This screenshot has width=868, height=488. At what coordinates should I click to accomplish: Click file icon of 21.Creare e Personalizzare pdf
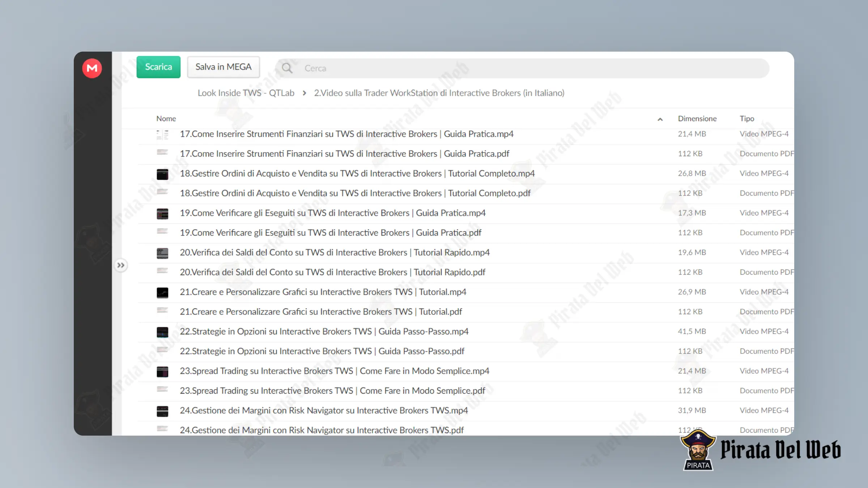162,310
